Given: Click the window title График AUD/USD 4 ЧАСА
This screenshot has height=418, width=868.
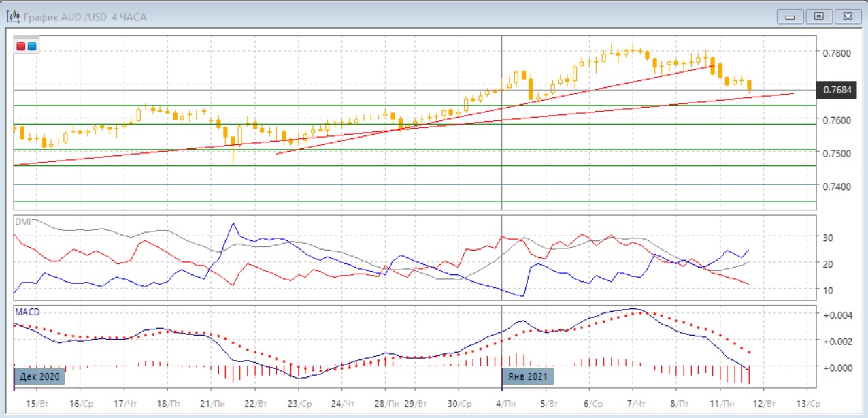Looking at the screenshot, I should 85,16.
